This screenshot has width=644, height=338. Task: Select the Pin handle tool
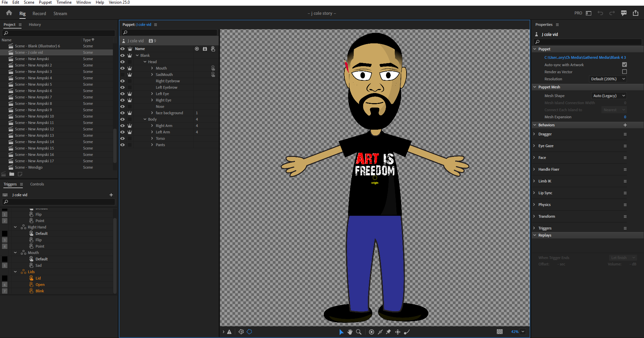[x=388, y=332]
